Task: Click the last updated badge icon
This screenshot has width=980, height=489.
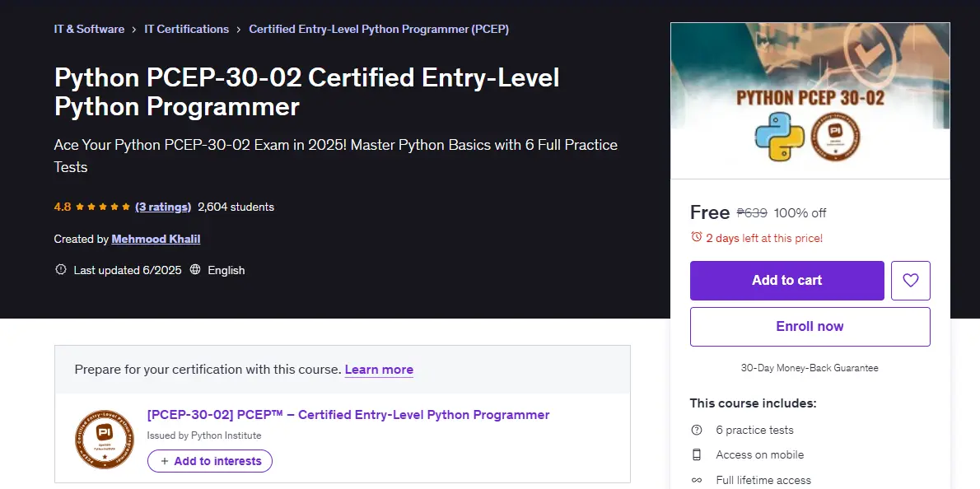Action: point(61,270)
